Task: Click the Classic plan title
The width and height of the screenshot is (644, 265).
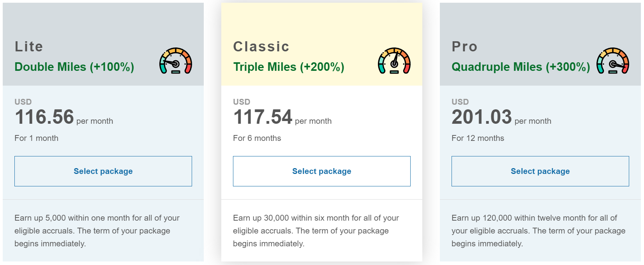Action: [261, 47]
